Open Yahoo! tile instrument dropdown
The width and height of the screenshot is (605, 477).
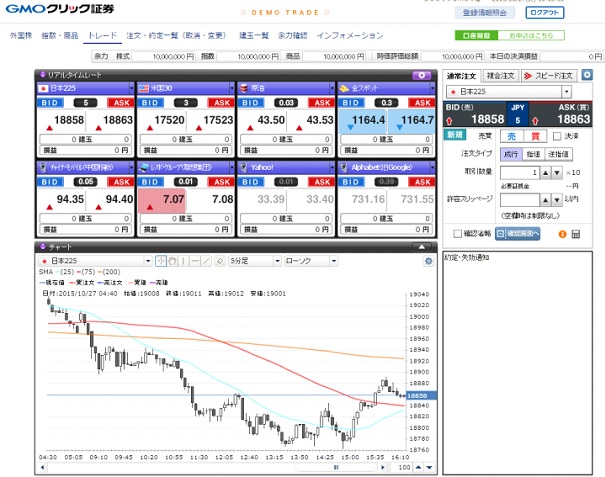pyautogui.click(x=332, y=167)
